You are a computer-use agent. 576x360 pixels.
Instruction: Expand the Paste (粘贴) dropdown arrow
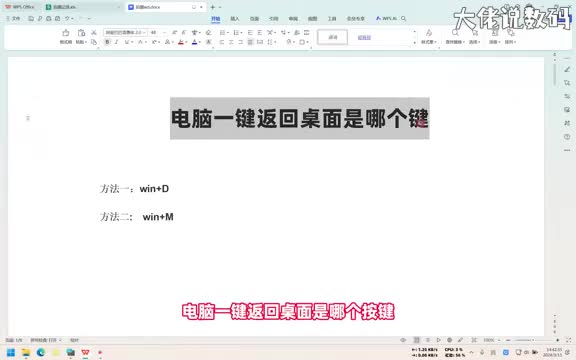tap(86, 42)
